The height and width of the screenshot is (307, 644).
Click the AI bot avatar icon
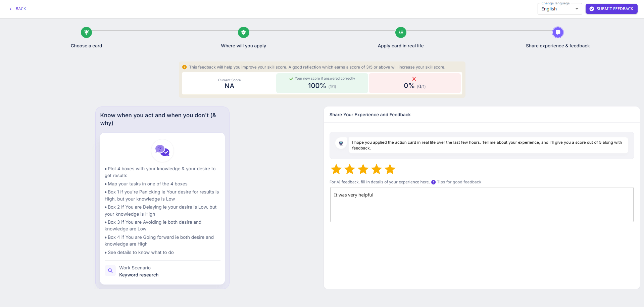coord(341,143)
